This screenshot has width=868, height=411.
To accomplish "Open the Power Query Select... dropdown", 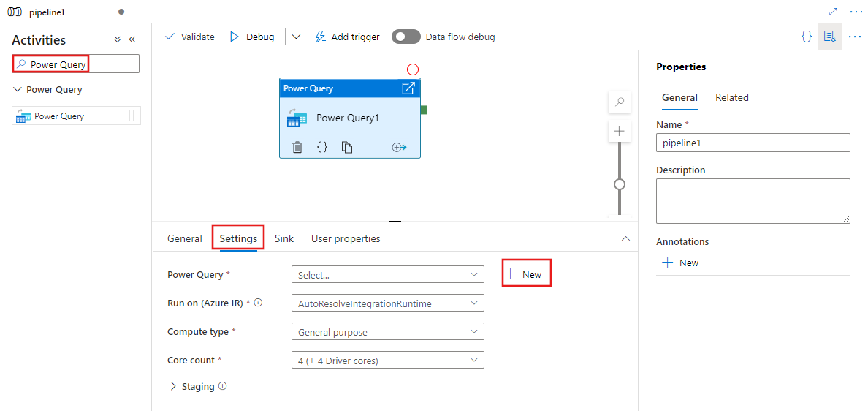I will coord(387,275).
